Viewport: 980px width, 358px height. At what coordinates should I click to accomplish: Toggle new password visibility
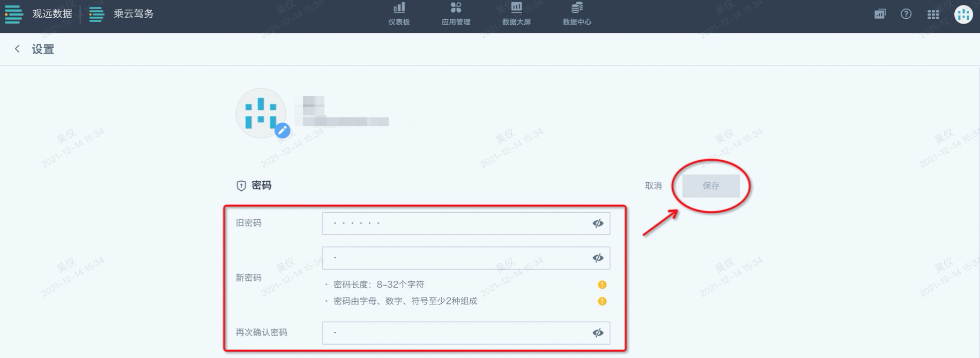(598, 258)
